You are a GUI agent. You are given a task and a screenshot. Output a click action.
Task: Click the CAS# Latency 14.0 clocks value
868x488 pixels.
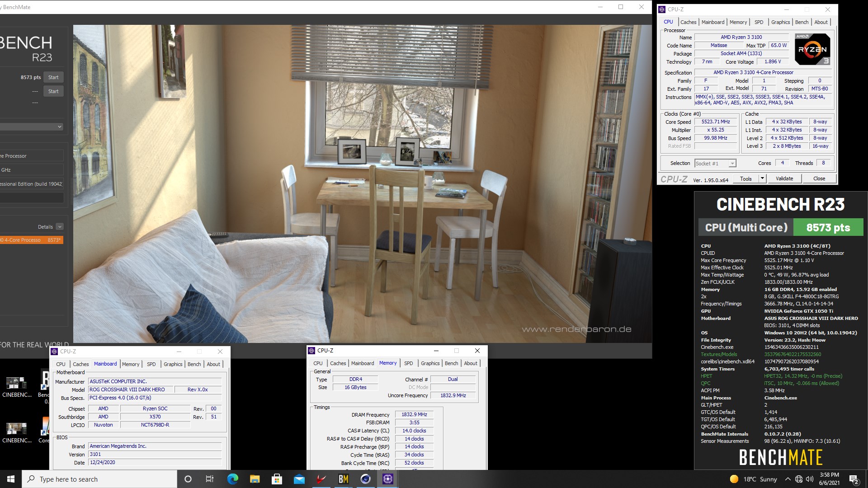pos(414,431)
